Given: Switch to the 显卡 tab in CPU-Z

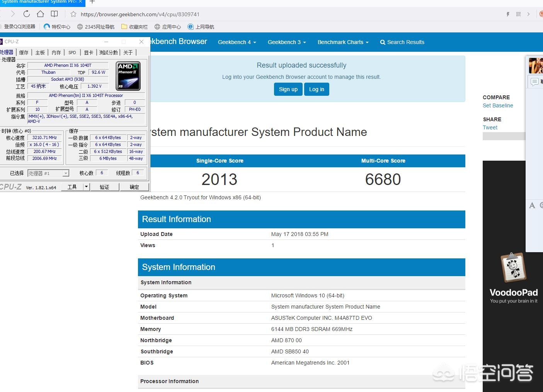Looking at the screenshot, I should (x=89, y=53).
